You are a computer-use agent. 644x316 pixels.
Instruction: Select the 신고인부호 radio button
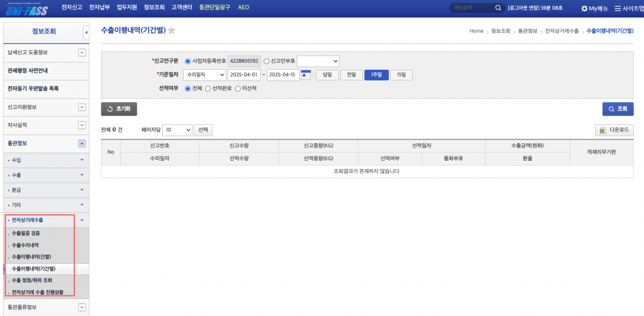[267, 61]
